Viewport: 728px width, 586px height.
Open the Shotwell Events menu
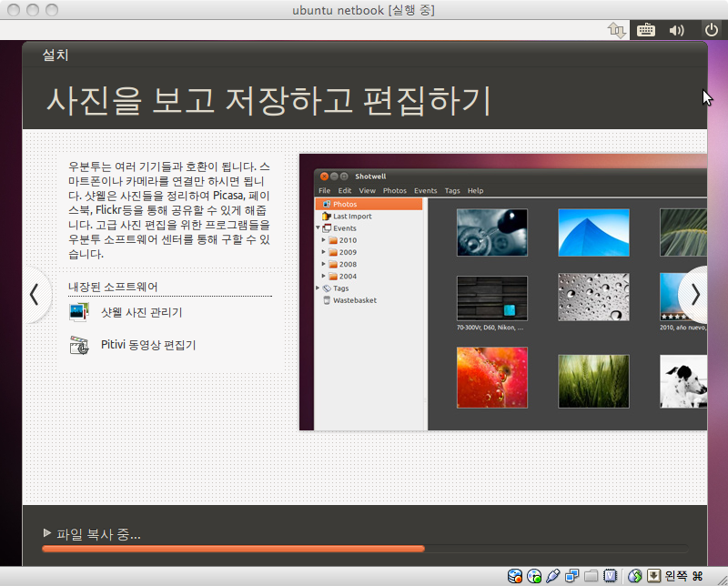tap(425, 190)
